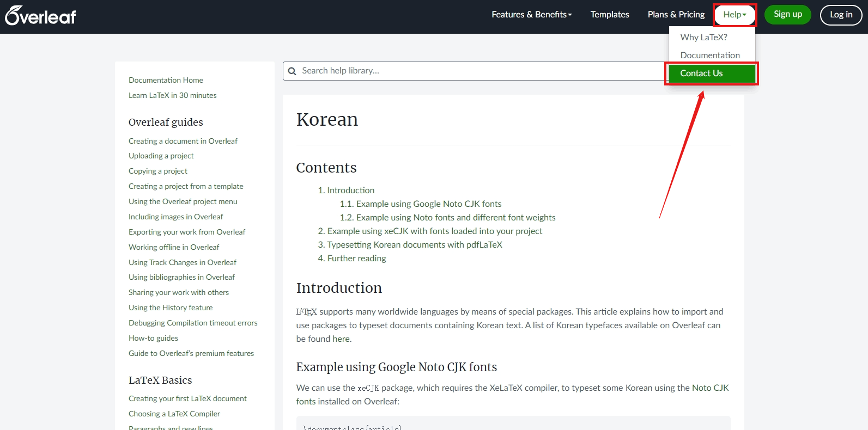Open Using bibliographies in Overleaf

coord(182,277)
